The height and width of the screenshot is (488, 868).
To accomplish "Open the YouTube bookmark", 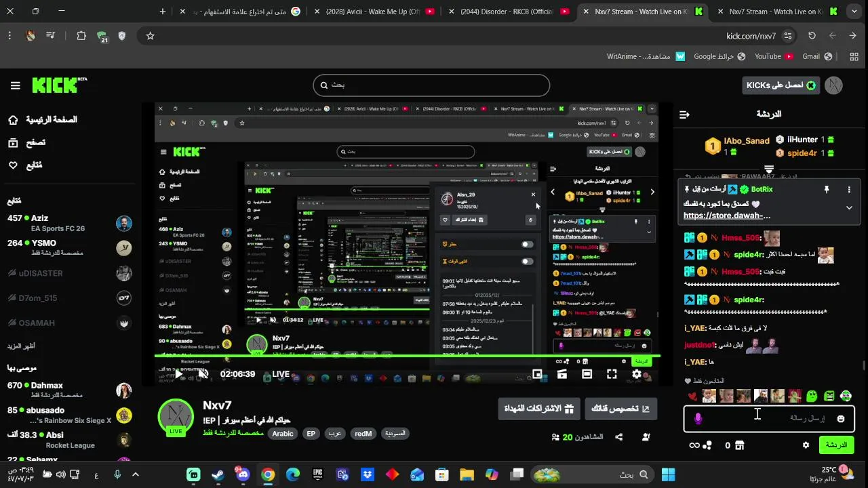I will (774, 57).
